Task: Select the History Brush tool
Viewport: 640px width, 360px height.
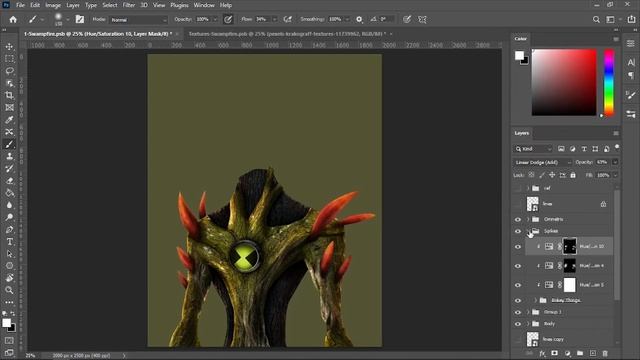Action: click(9, 169)
